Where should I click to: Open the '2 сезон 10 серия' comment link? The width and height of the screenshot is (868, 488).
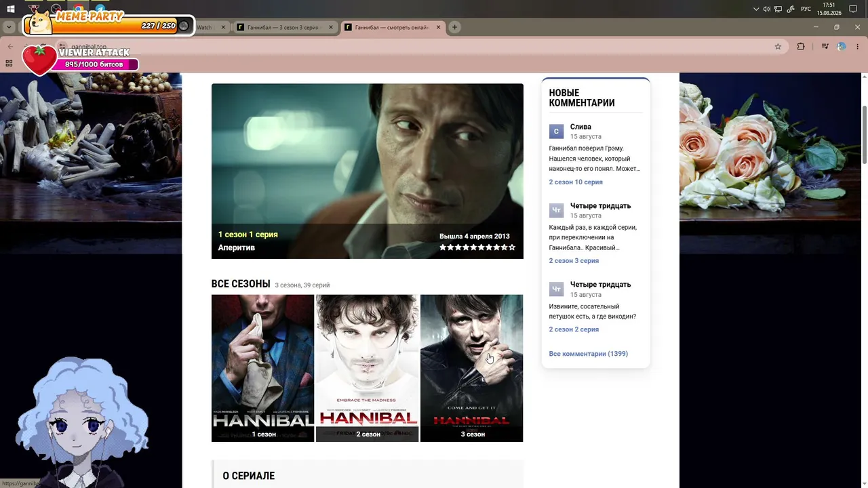(576, 182)
